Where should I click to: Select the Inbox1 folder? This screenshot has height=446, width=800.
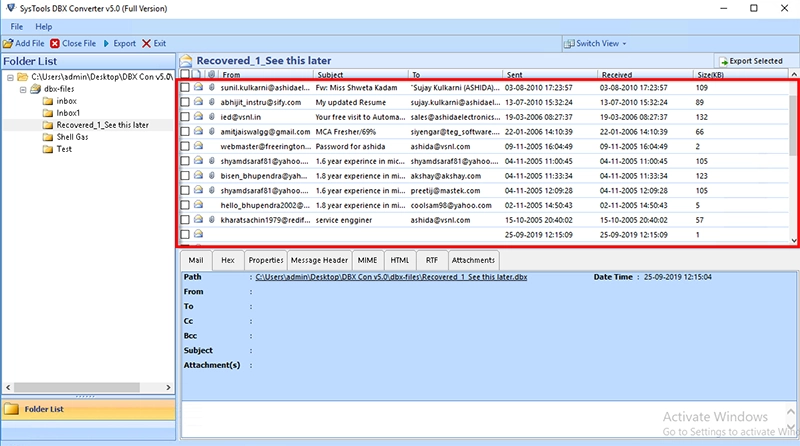[68, 113]
